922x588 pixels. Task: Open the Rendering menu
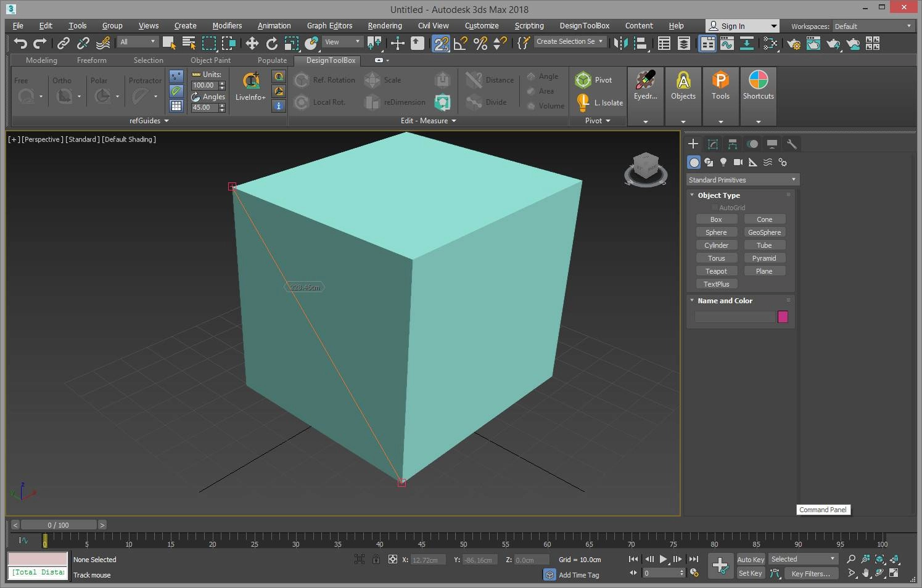[385, 26]
